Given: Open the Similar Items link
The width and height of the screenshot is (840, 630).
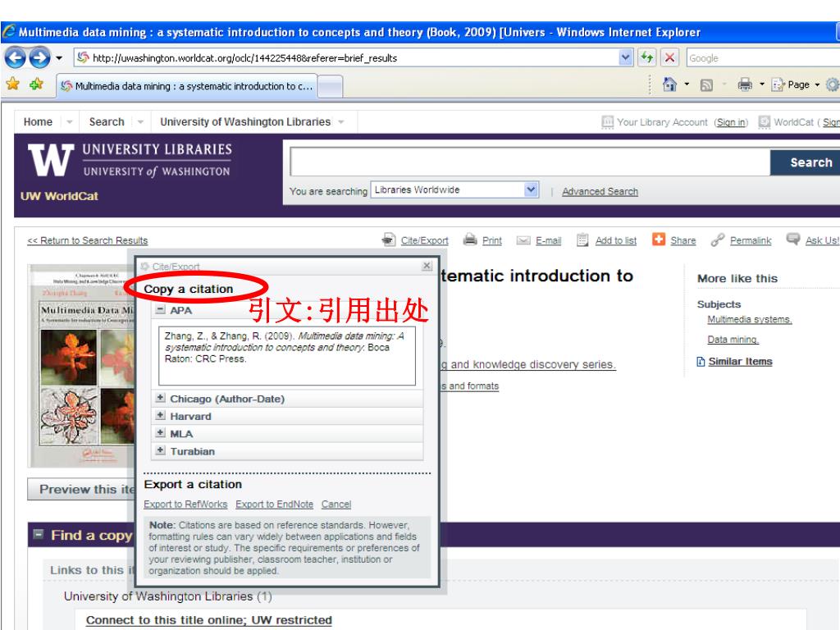Looking at the screenshot, I should point(741,362).
